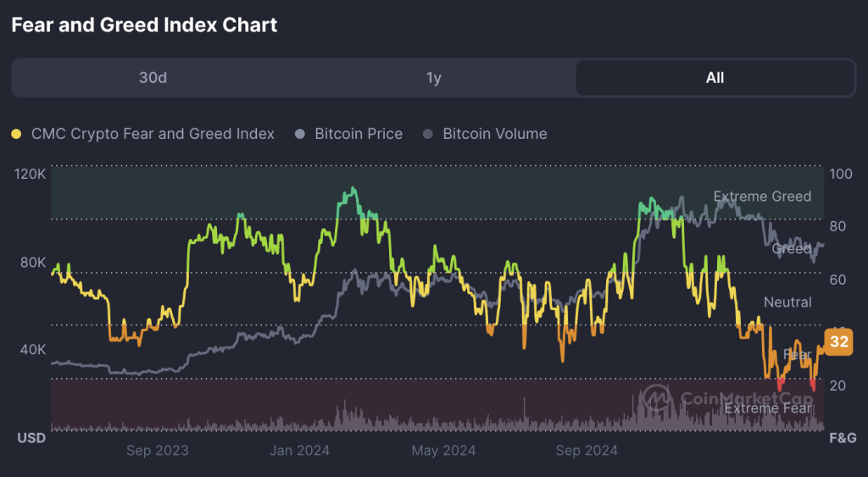Select the 1y time range tab
Viewport: 868px width, 477px height.
click(x=434, y=77)
